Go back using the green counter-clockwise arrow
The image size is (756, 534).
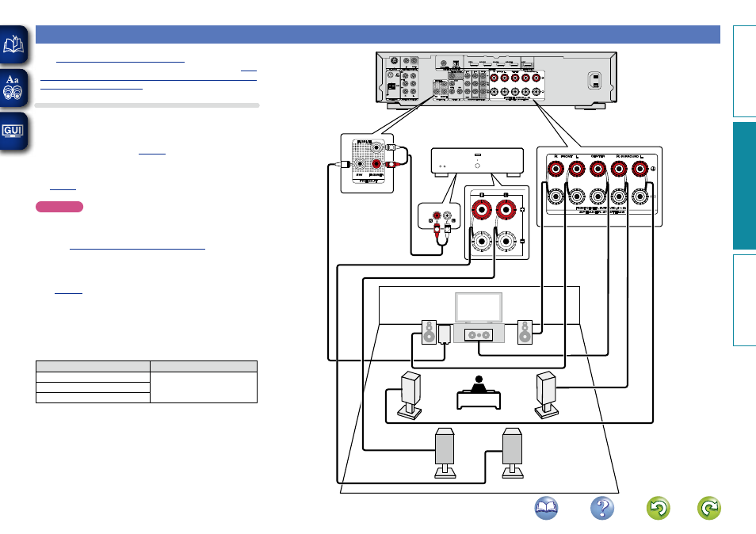point(658,508)
